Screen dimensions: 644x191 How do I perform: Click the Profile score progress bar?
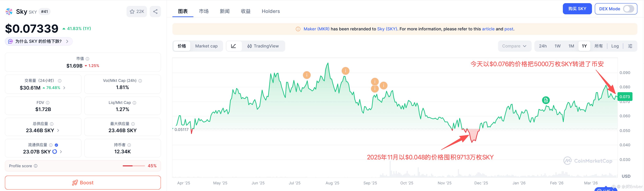point(134,166)
